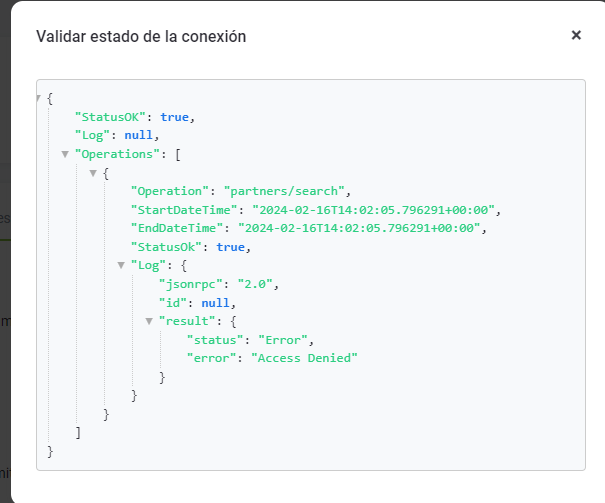The height and width of the screenshot is (503, 605).
Task: Click the dialog title text
Action: (x=141, y=37)
